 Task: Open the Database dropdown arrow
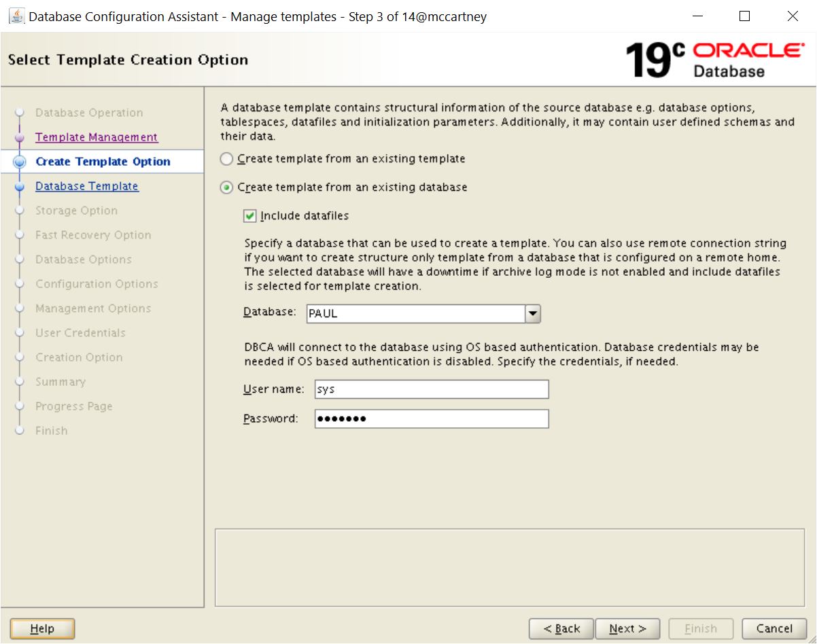[x=533, y=313]
